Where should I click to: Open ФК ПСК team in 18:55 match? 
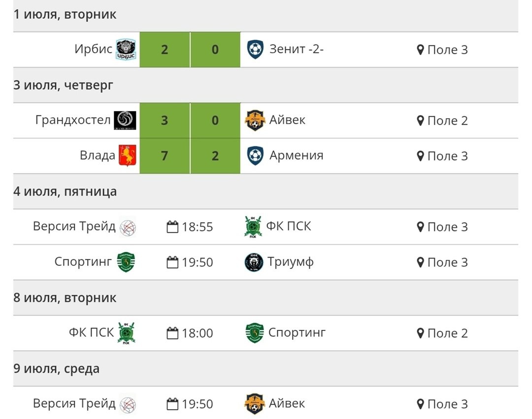(289, 226)
